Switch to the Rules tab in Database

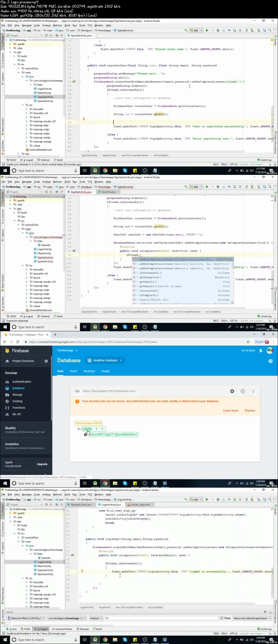73,371
